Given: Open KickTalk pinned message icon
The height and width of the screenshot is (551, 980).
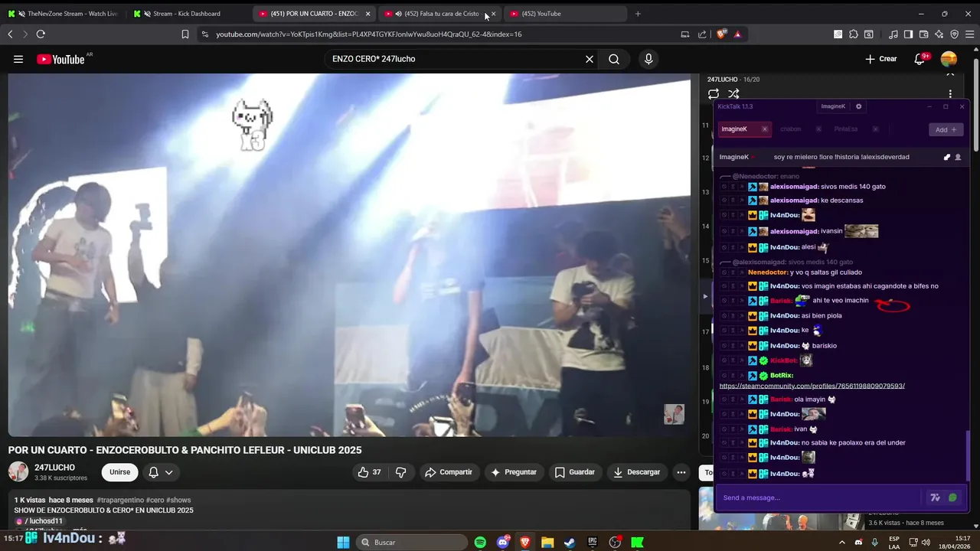Looking at the screenshot, I should point(946,157).
